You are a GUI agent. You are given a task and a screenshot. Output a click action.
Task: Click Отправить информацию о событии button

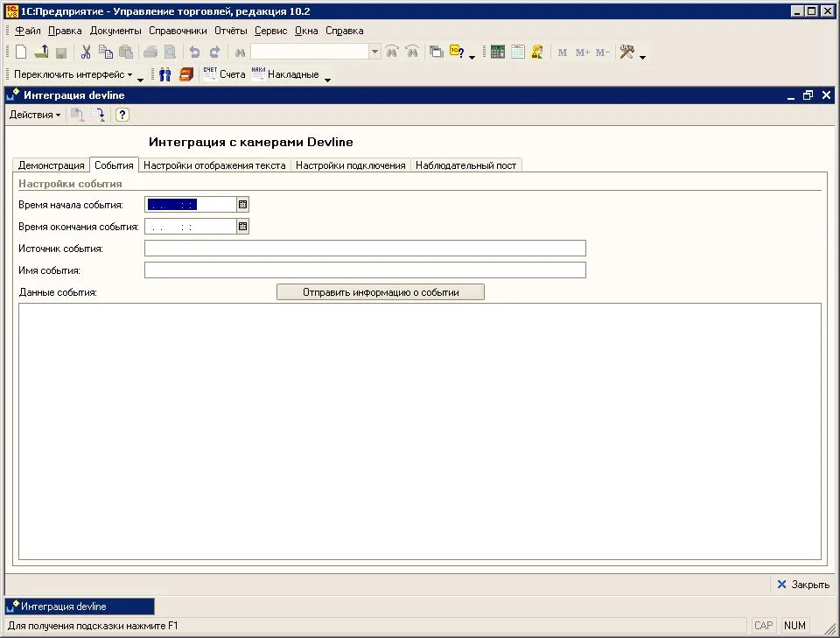tap(381, 292)
